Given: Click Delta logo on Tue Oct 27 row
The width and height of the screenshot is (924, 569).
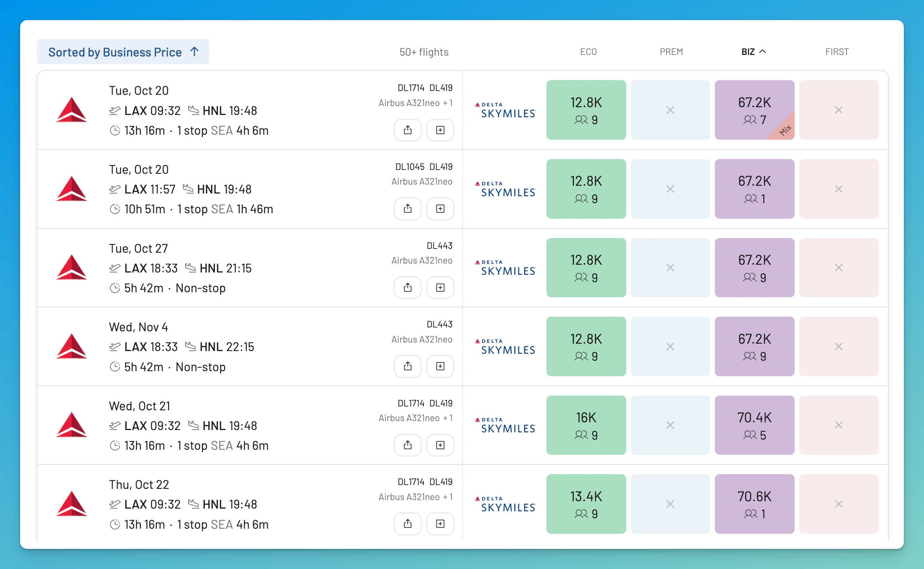Looking at the screenshot, I should (72, 267).
